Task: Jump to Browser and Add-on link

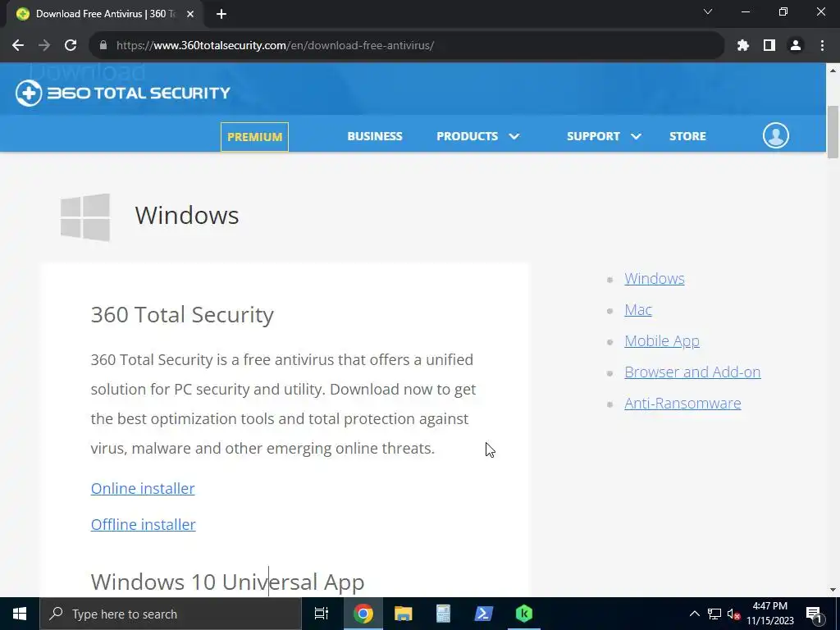Action: pos(692,372)
